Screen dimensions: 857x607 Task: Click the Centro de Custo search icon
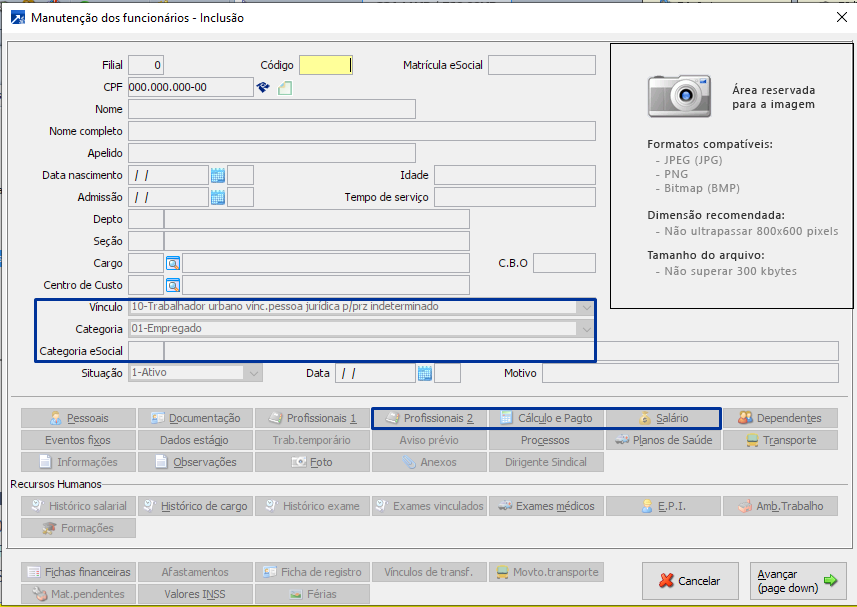173,285
